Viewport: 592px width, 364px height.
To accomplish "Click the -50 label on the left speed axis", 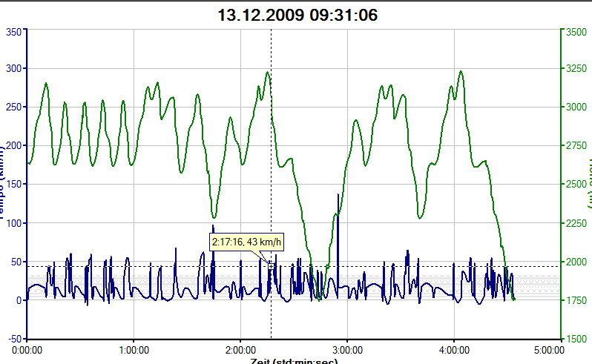I will [x=13, y=338].
